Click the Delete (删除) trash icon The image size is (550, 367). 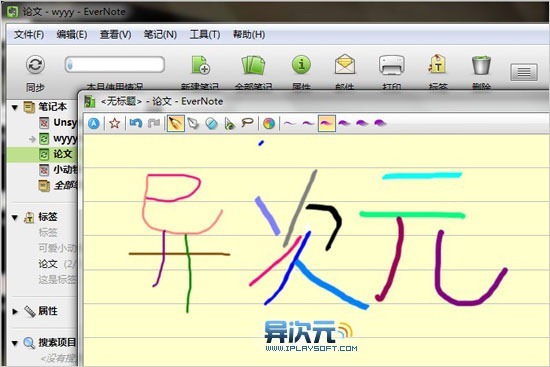481,65
